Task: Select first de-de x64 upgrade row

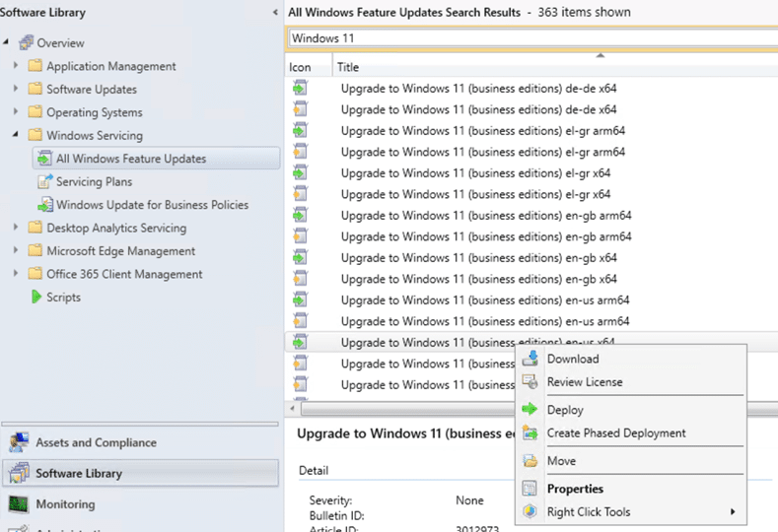Action: click(x=478, y=88)
